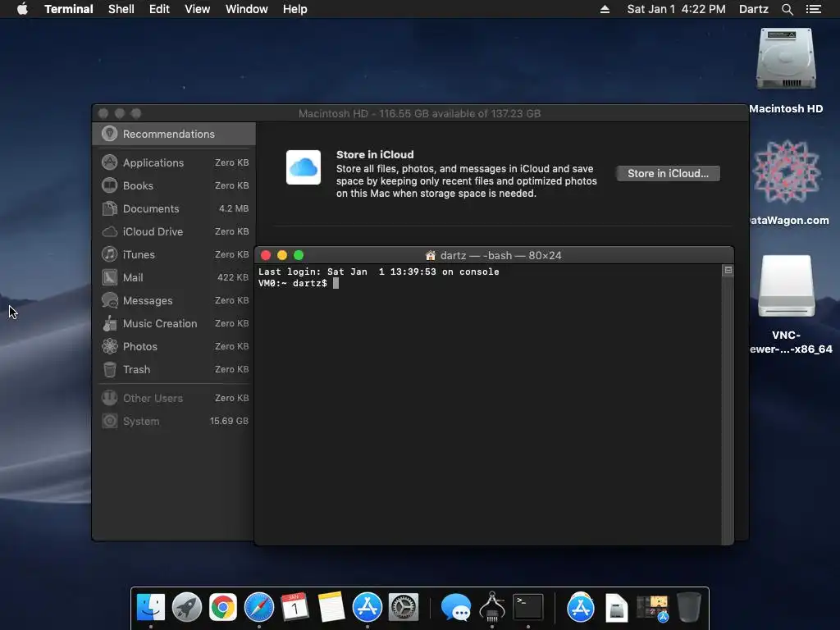Select Applications in storage sidebar

pos(174,162)
